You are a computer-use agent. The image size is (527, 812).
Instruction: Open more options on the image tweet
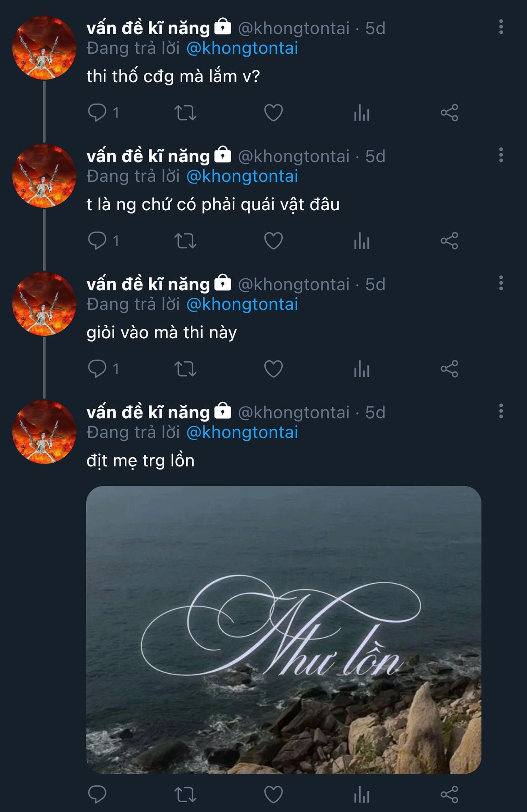[501, 411]
